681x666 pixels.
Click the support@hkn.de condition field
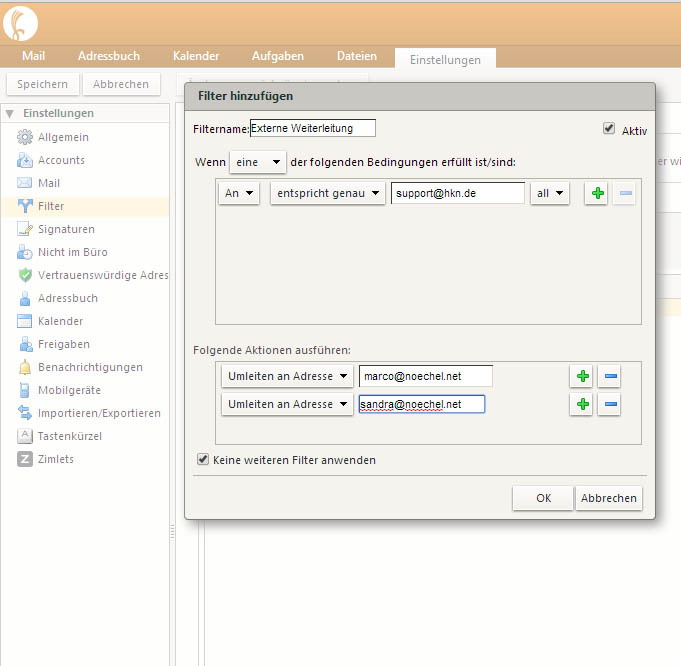(x=458, y=193)
